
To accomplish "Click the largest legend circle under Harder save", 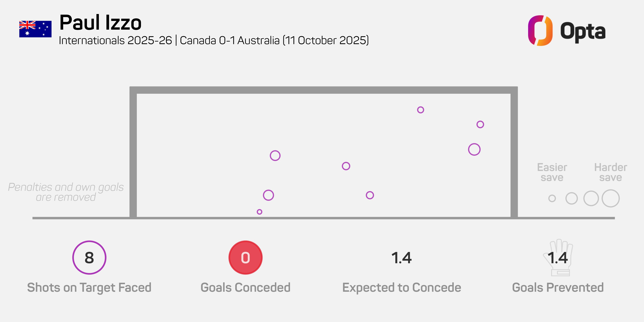I will click(x=611, y=199).
